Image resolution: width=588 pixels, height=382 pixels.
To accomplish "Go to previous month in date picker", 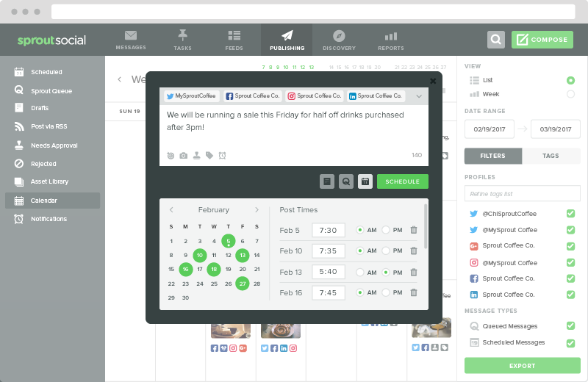I will click(171, 210).
